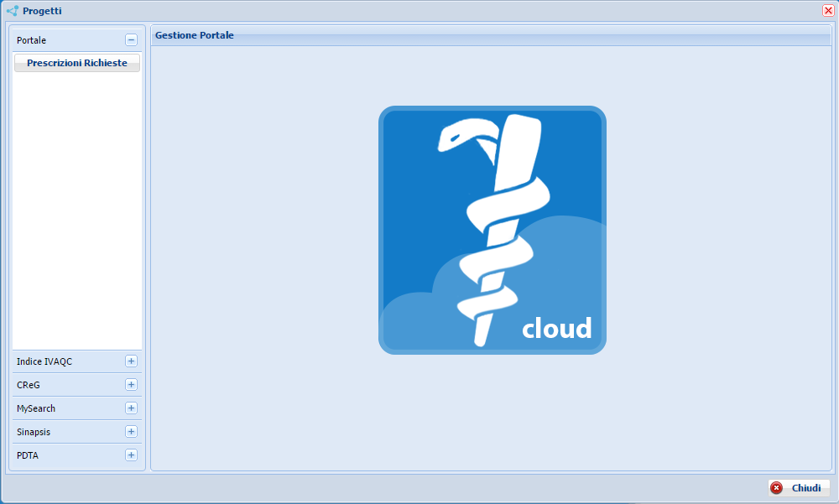Select the PDTA panel header label
Screen dimensions: 839x504
28,456
